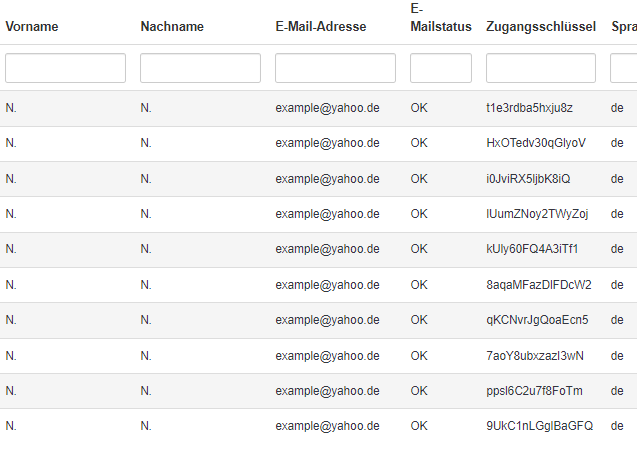The width and height of the screenshot is (637, 457).
Task: Click email address in 9UkC1nLGglBaGFQ row
Action: pos(327,426)
